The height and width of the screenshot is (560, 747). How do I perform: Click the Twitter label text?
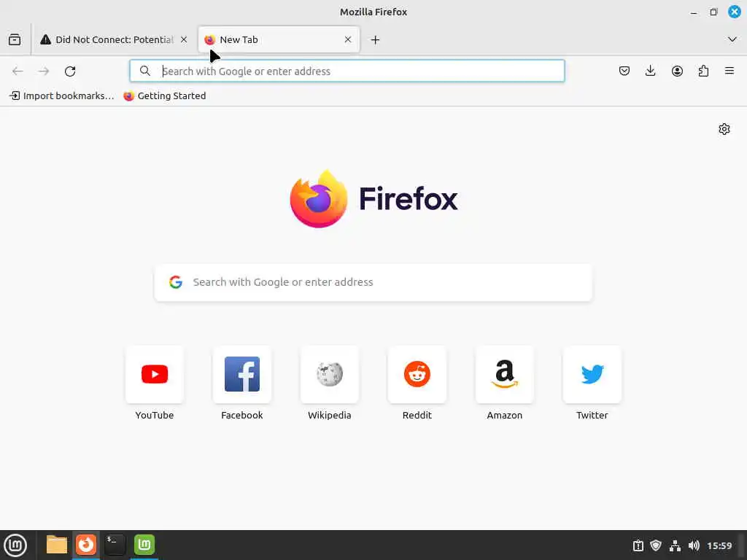(592, 415)
